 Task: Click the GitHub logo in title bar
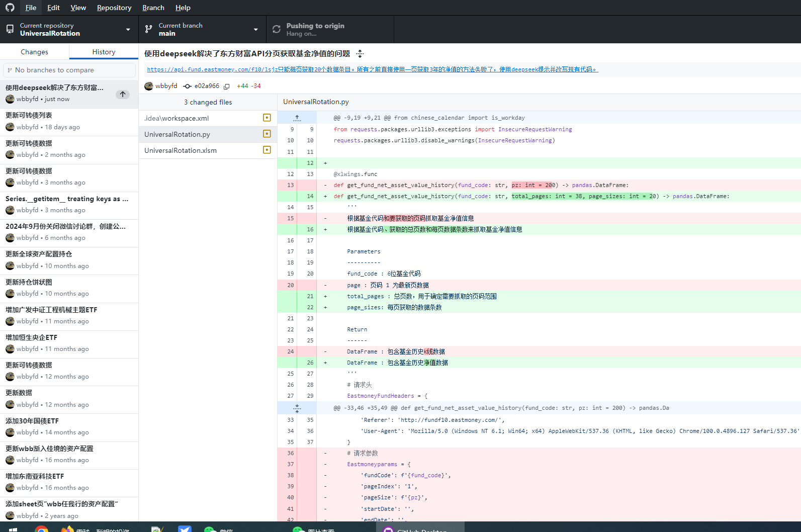(x=10, y=8)
